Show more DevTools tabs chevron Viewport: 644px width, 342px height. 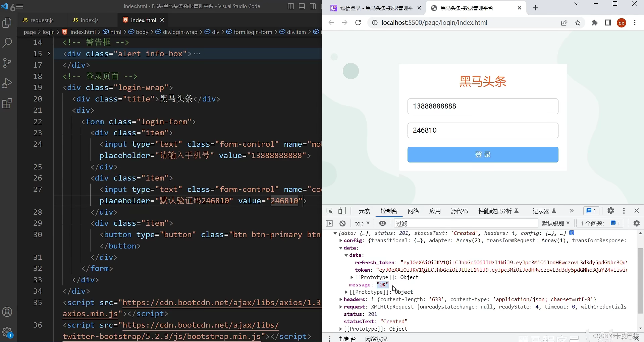(x=572, y=211)
